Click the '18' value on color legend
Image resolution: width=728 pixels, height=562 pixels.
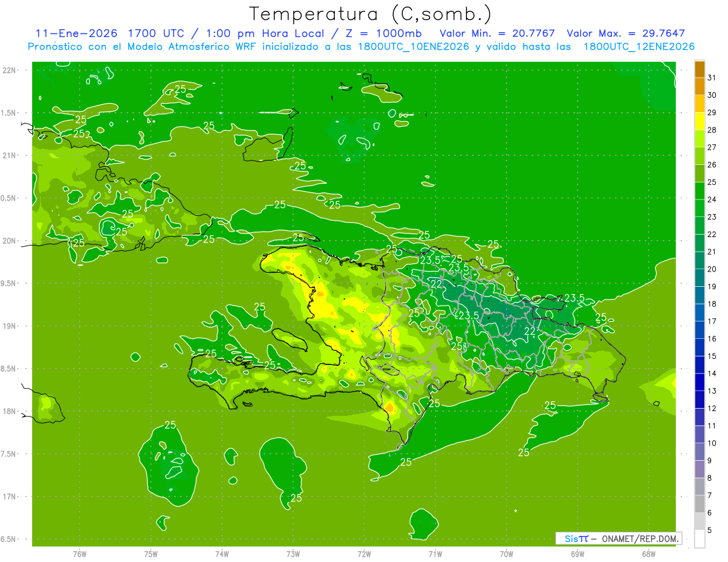(712, 304)
